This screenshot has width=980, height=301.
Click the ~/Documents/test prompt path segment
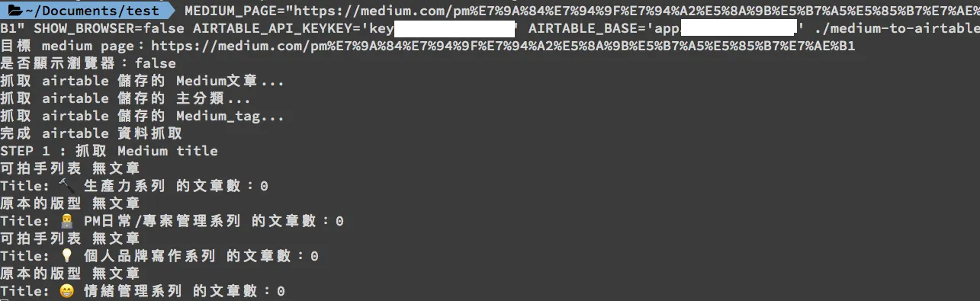92,11
